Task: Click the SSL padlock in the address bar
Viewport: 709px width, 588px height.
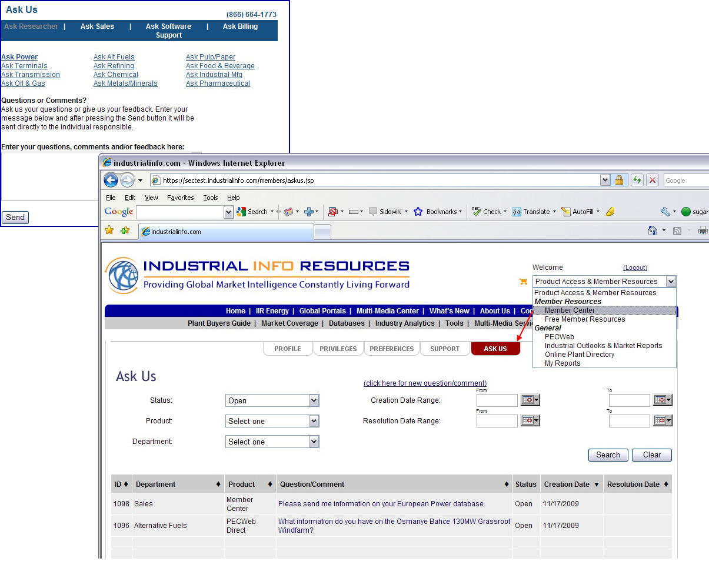Action: pyautogui.click(x=620, y=180)
